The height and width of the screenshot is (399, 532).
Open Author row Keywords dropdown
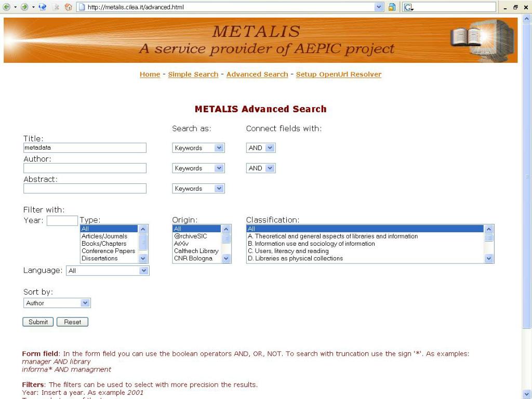coord(198,168)
